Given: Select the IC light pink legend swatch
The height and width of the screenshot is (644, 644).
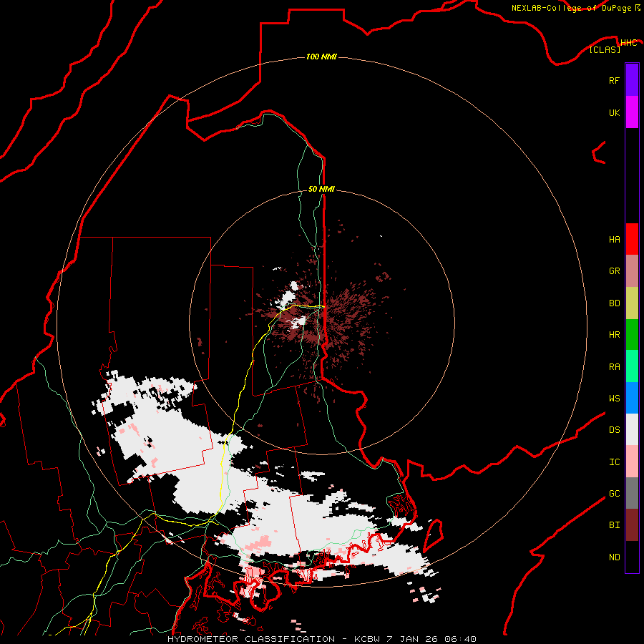Looking at the screenshot, I should 632,462.
